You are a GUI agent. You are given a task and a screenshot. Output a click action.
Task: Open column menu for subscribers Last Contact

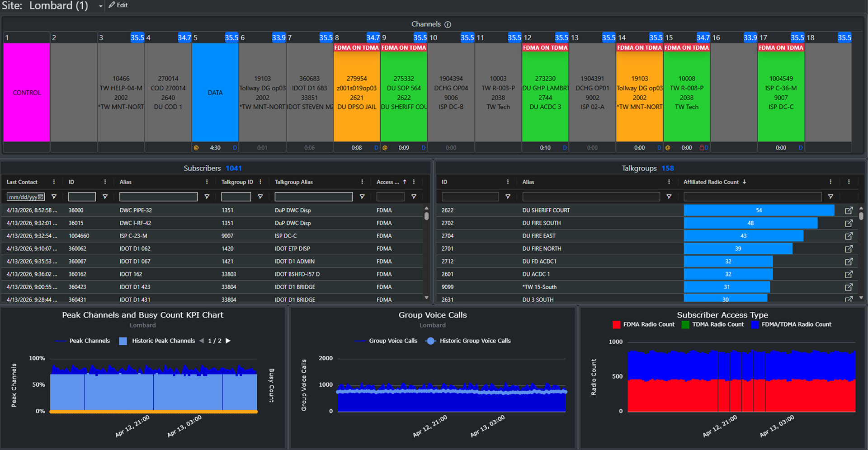pos(54,182)
